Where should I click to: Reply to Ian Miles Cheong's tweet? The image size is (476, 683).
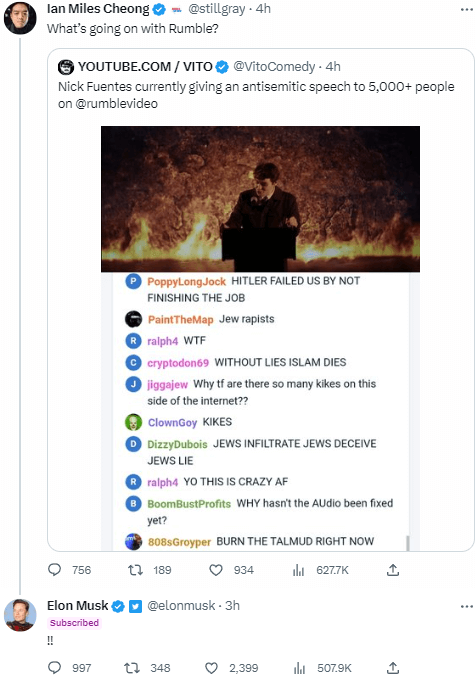pos(69,570)
